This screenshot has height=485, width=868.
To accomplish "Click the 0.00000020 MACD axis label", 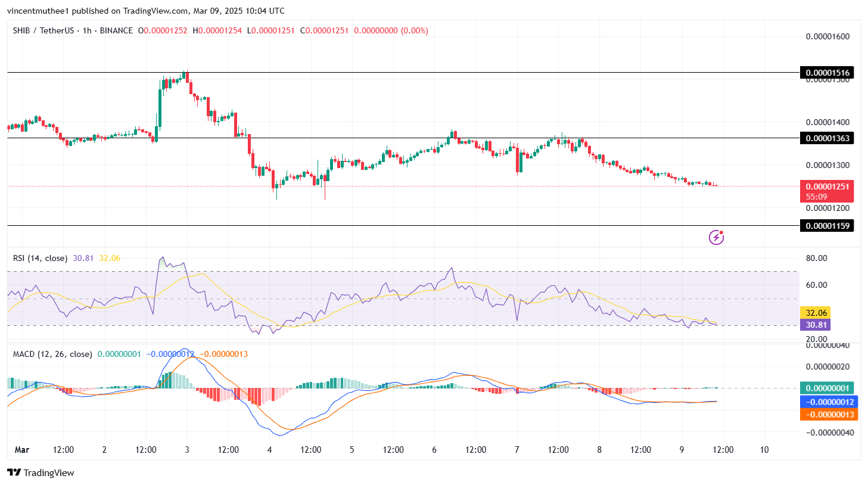I will pyautogui.click(x=827, y=366).
